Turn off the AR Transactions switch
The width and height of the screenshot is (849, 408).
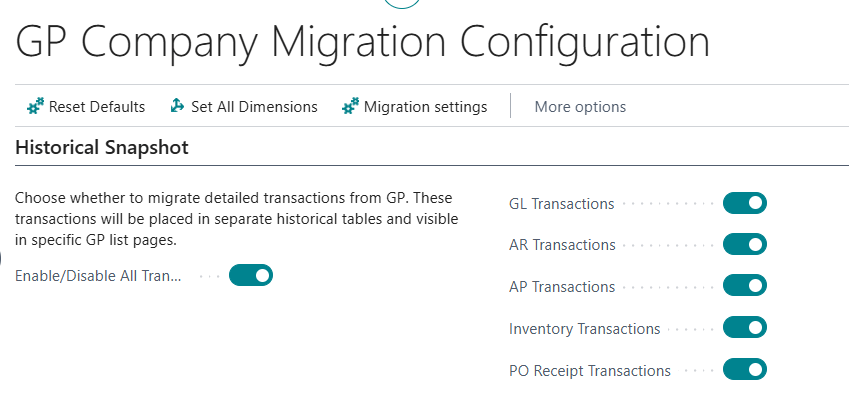(x=744, y=244)
